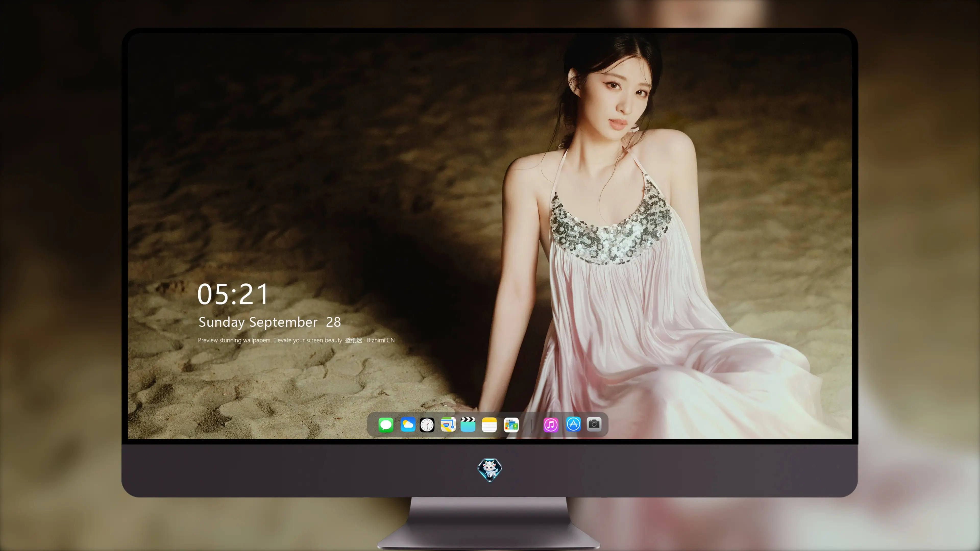Viewport: 980px width, 551px height.
Task: Launch the Videos clapperboard app
Action: 468,424
